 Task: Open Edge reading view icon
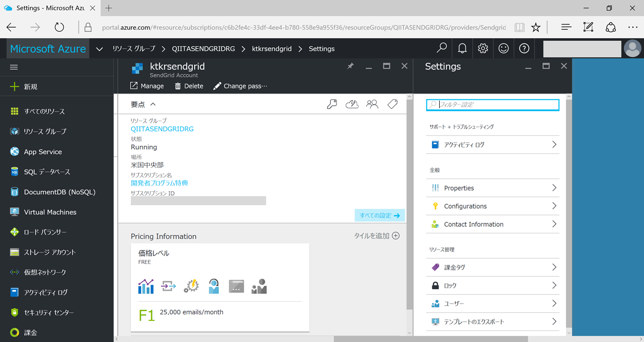point(520,27)
